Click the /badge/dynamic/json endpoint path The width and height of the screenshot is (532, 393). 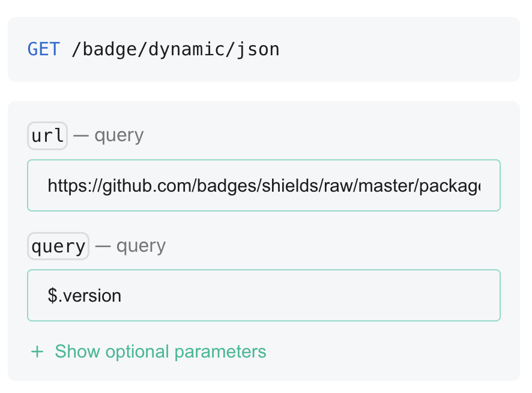[x=175, y=49]
